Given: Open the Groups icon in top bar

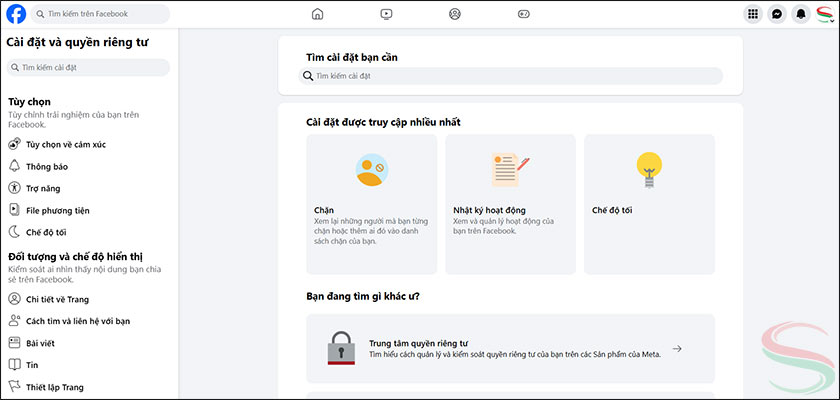Looking at the screenshot, I should click(455, 14).
